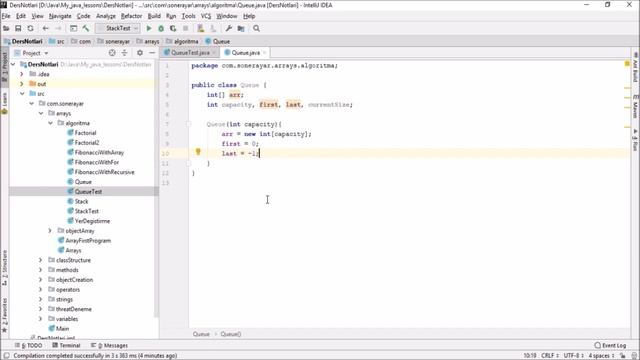Open the StackTest run configuration dropdown
The height and width of the screenshot is (360, 640).
point(118,29)
